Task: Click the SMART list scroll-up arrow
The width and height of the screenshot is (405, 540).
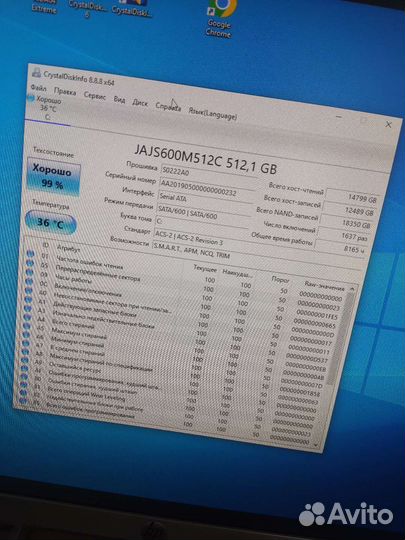Action: [x=352, y=288]
